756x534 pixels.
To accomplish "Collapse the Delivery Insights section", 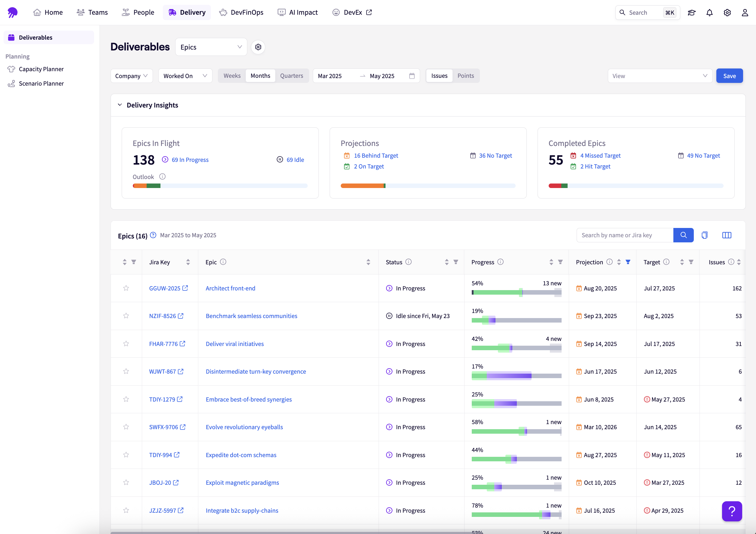I will point(120,105).
